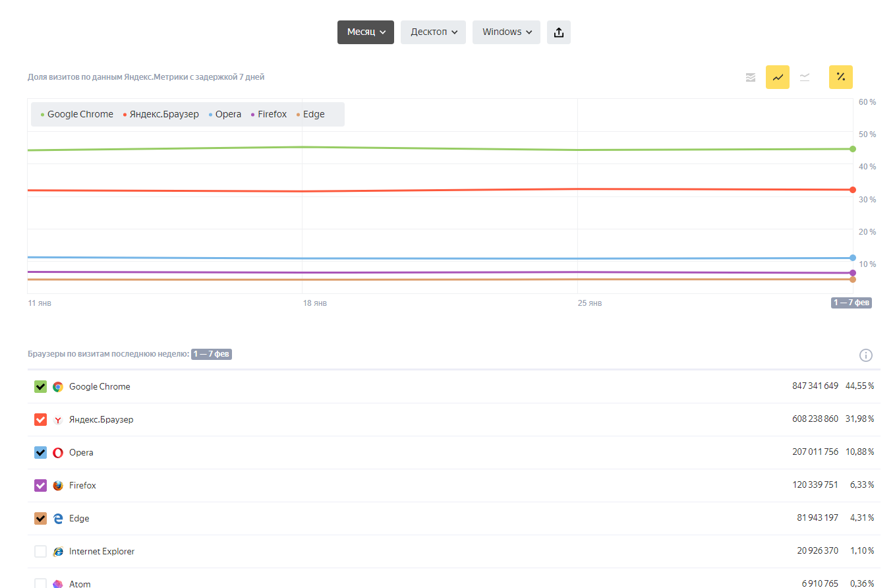Click Edge in chart legend

click(x=310, y=114)
